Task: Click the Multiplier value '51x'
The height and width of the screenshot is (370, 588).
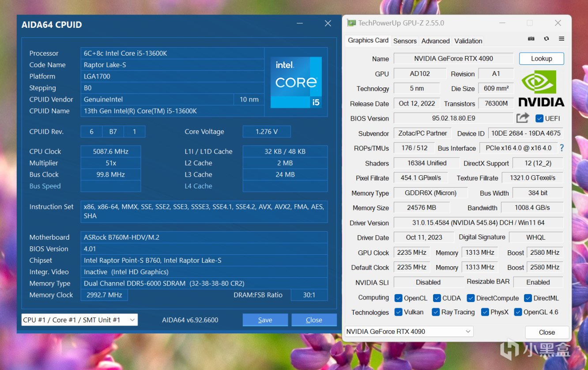Action: point(111,163)
